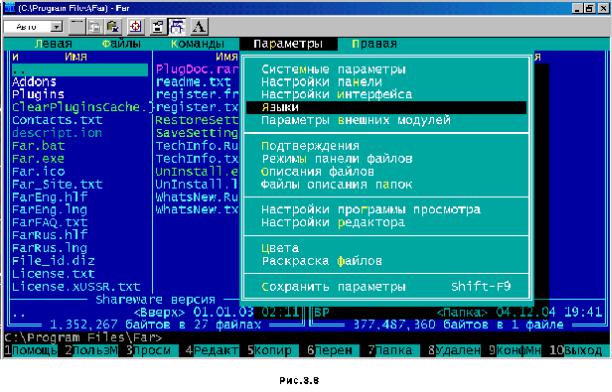Viewport: 612px width, 392px height.
Task: Click the 9 КонфМн key bar button
Action: click(515, 351)
